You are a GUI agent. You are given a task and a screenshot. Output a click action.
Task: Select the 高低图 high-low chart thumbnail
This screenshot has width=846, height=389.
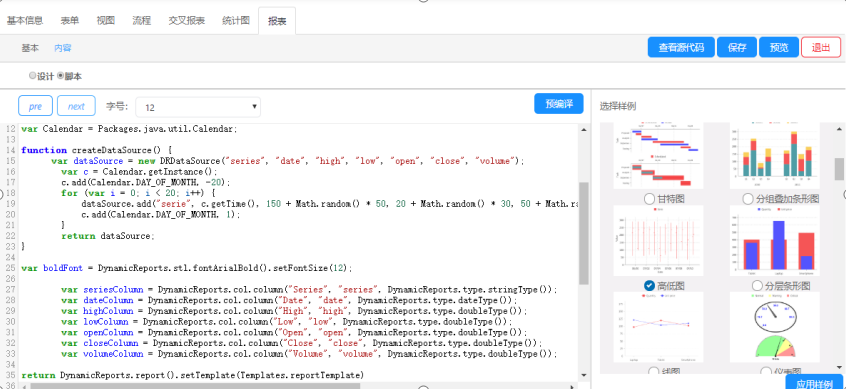coord(658,240)
